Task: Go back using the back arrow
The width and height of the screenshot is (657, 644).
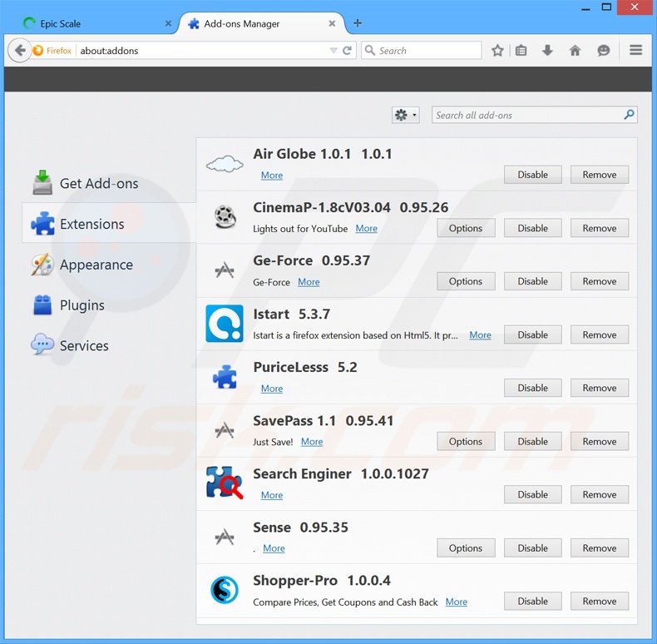Action: pyautogui.click(x=20, y=51)
